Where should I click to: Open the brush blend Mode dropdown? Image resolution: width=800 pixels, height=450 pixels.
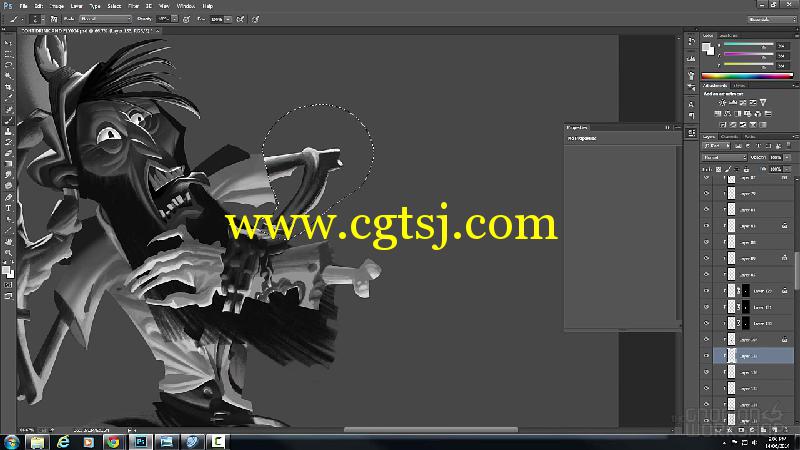click(x=106, y=19)
